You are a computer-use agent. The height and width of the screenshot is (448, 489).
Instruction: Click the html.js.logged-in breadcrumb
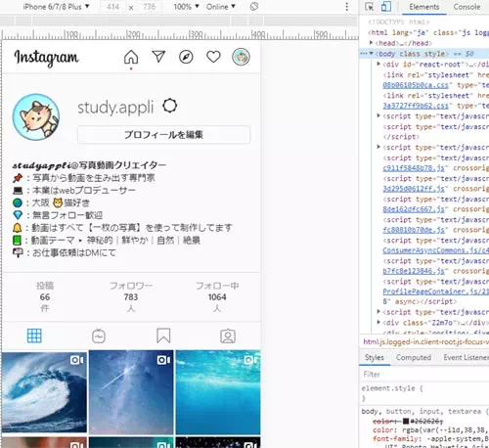point(425,341)
